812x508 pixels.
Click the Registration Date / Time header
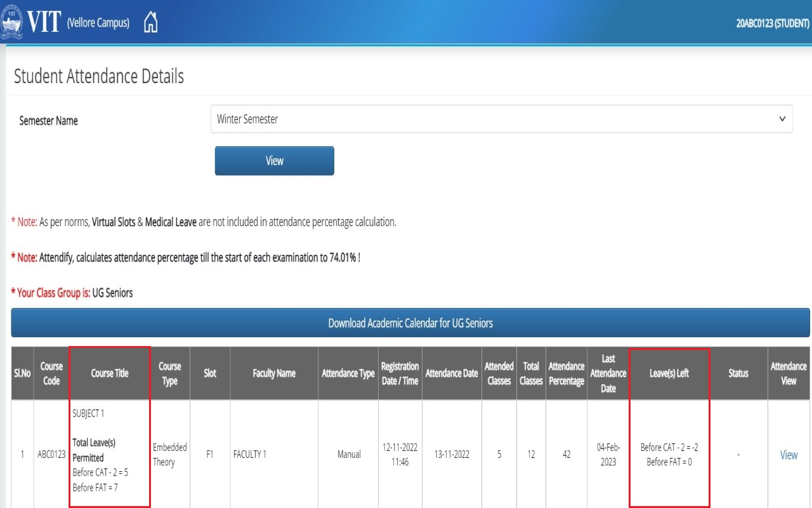tap(400, 373)
